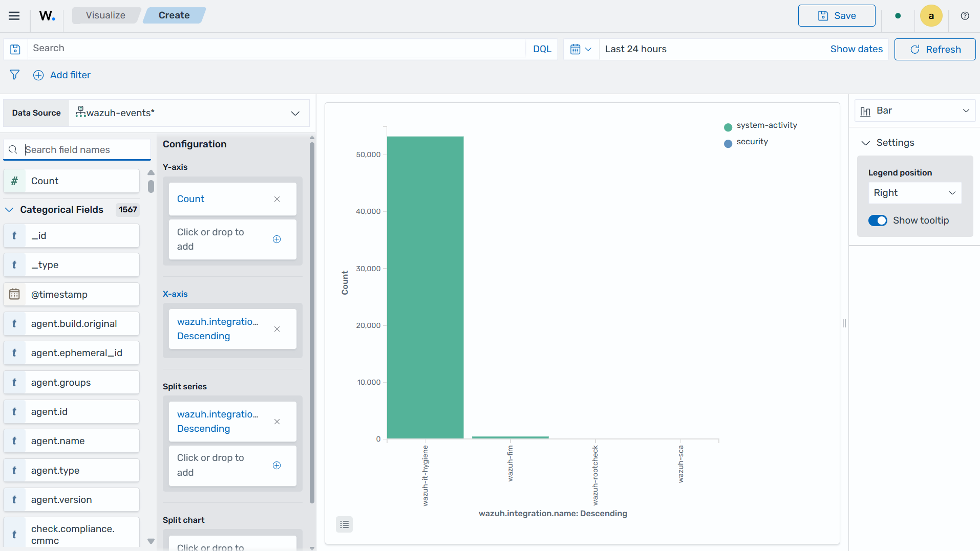Toggle the Show tooltip switch
The height and width of the screenshot is (551, 980).
point(878,221)
